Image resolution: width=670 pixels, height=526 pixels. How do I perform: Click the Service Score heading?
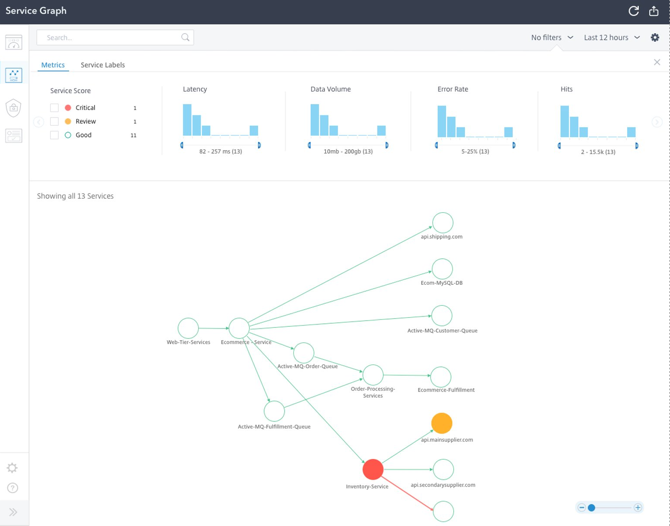pos(71,91)
